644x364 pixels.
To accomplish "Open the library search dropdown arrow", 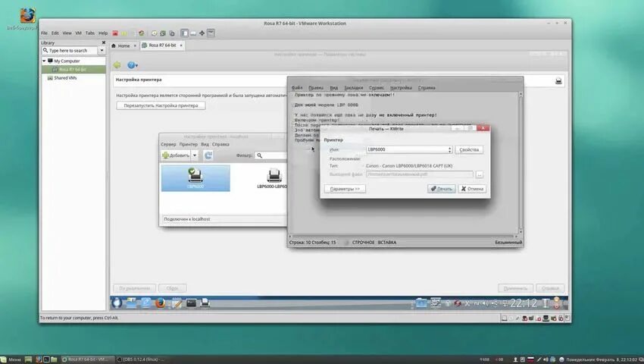I will (102, 50).
